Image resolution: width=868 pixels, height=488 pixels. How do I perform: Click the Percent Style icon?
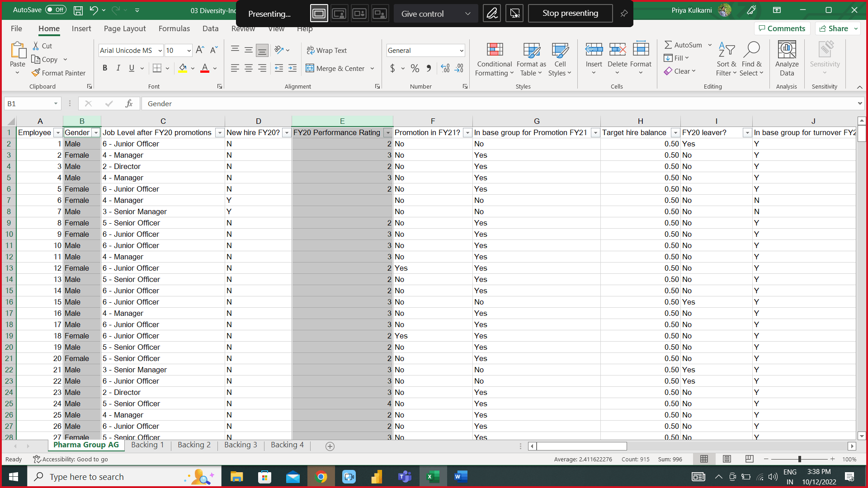(415, 68)
